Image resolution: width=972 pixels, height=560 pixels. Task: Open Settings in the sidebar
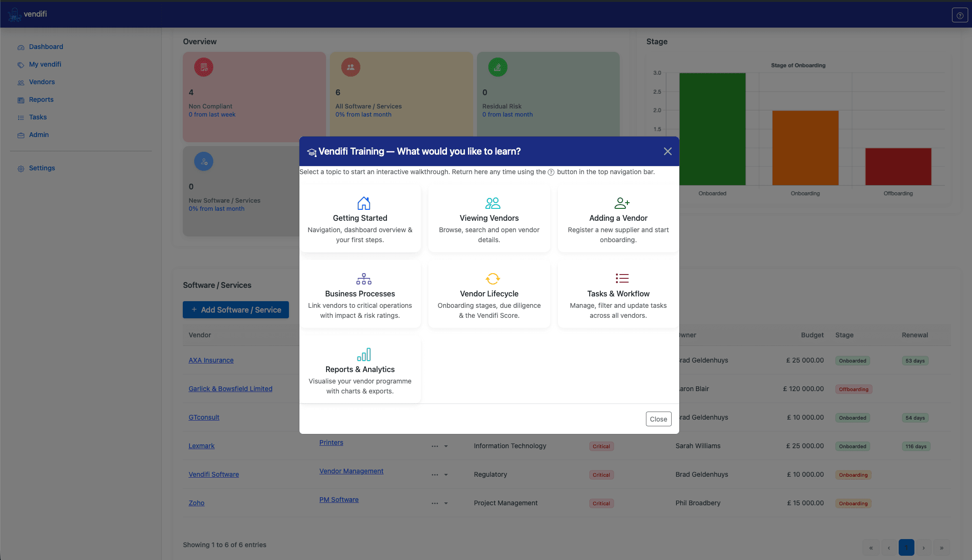click(x=42, y=168)
